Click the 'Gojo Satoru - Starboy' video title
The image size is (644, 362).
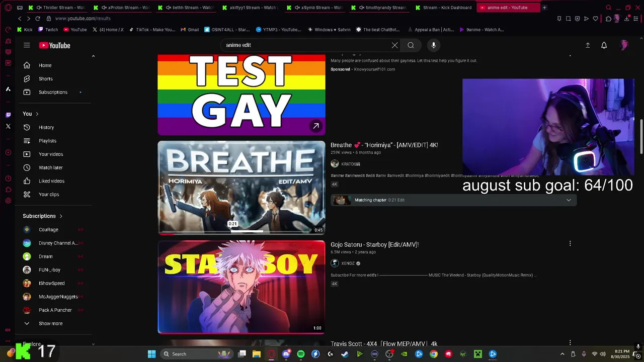click(x=374, y=244)
